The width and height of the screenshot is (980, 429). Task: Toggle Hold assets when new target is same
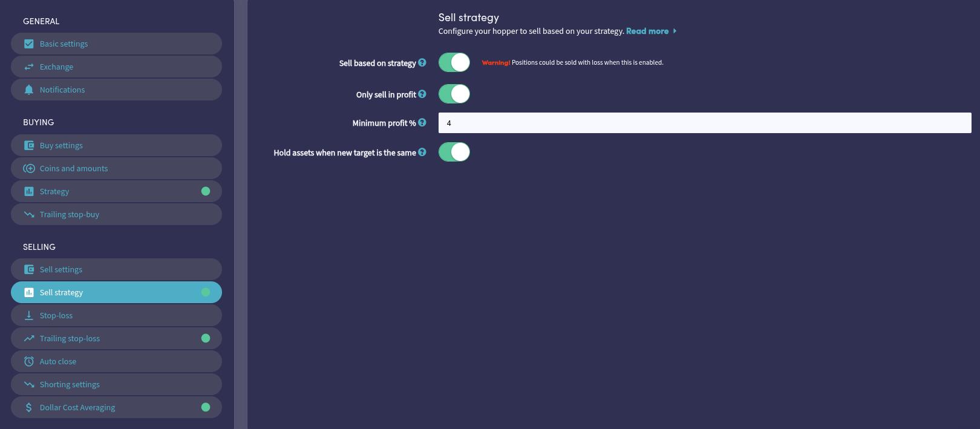pos(454,152)
